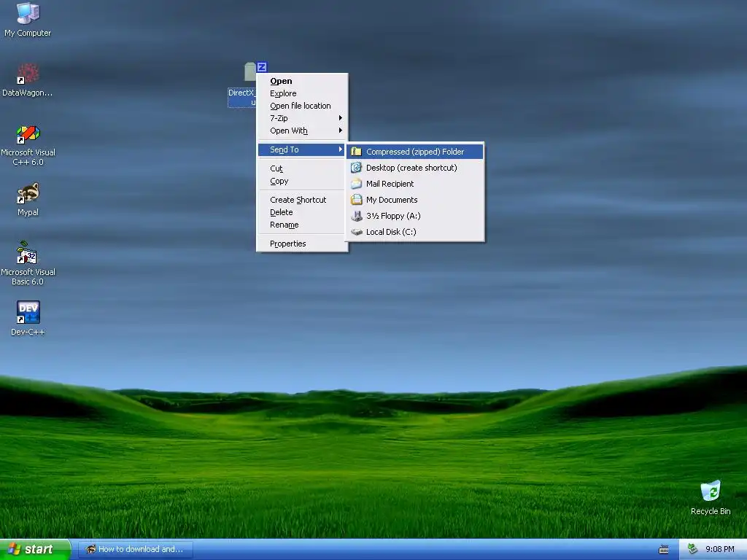Open the My Computer desktop icon

tap(28, 20)
